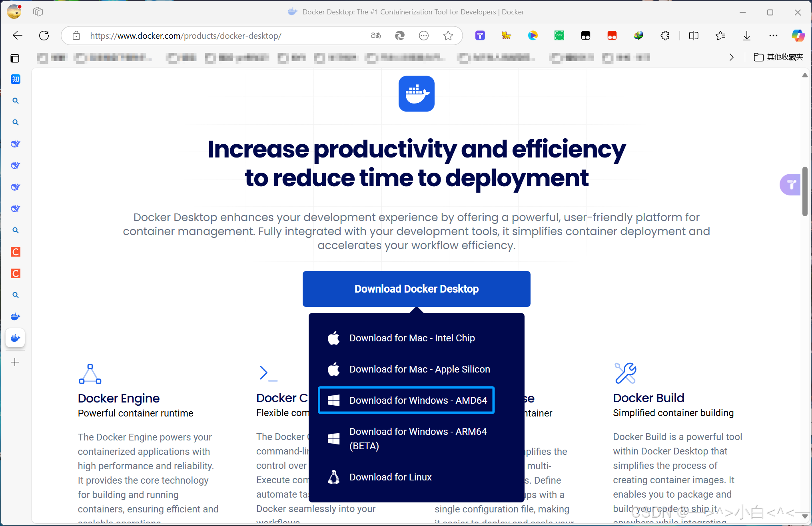Viewport: 812px width, 526px height.
Task: Click Download Docker Desktop button
Action: point(416,289)
